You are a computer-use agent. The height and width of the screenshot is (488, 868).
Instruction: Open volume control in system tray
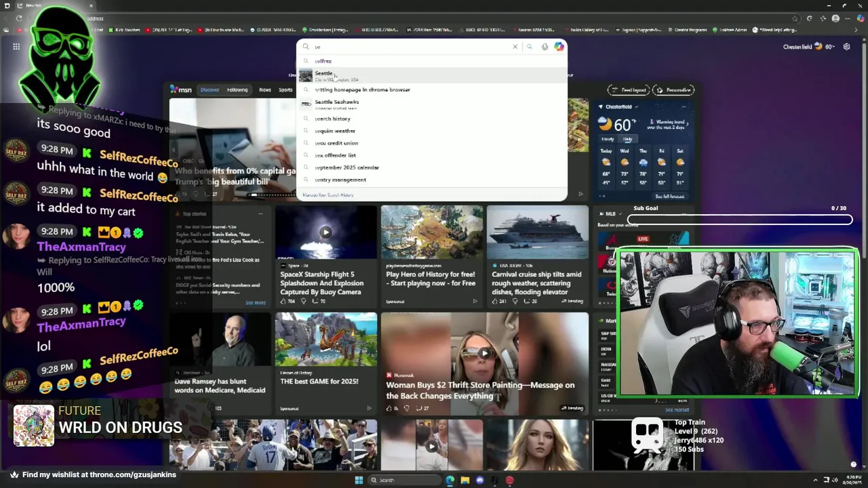tap(835, 480)
